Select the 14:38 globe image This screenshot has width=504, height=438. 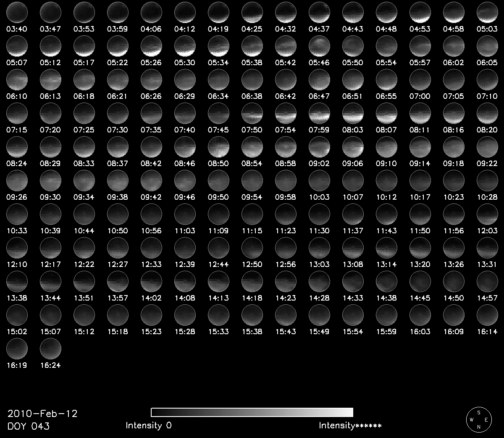[386, 281]
